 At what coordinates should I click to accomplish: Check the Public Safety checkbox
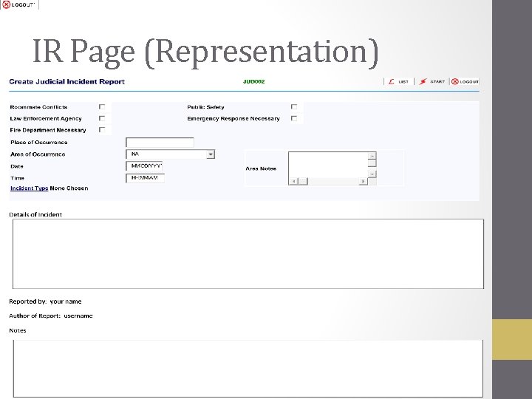click(x=294, y=107)
